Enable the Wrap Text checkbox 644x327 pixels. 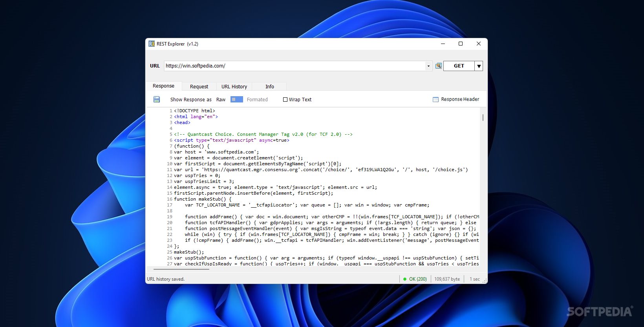coord(285,100)
